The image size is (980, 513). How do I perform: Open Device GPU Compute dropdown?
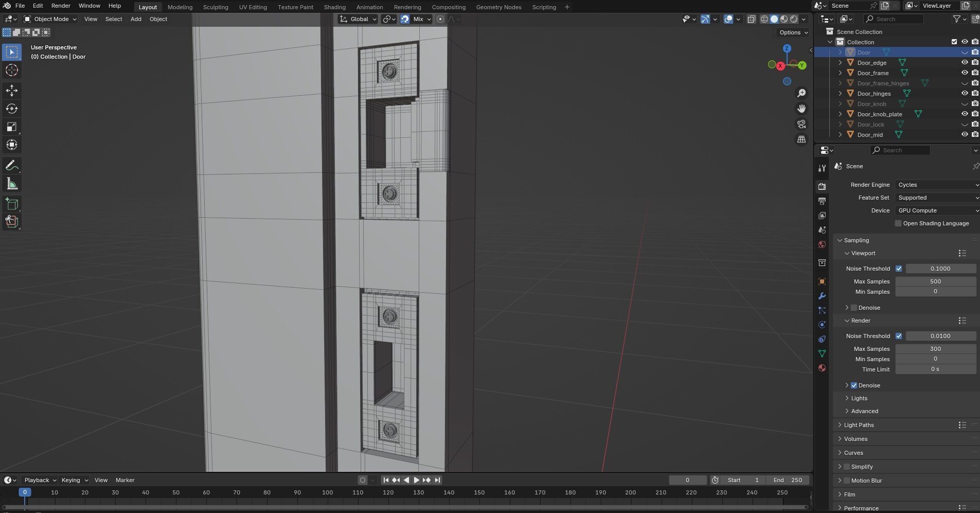click(937, 210)
